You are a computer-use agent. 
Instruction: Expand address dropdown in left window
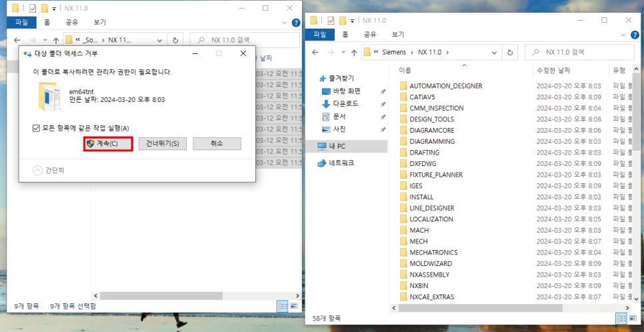click(x=160, y=40)
